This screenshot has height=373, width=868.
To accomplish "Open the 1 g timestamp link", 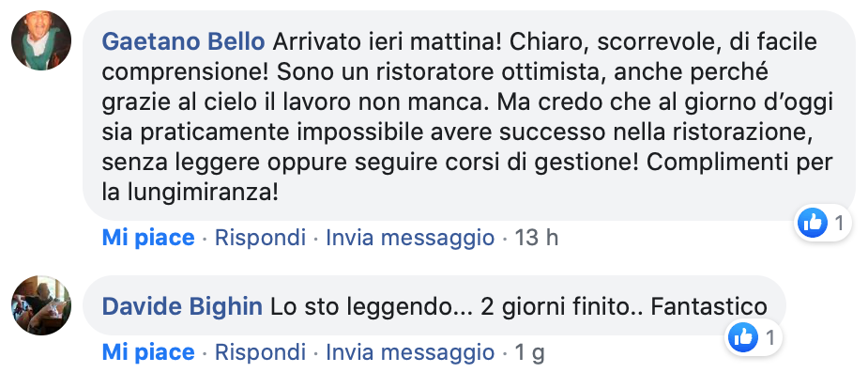I will click(x=530, y=352).
